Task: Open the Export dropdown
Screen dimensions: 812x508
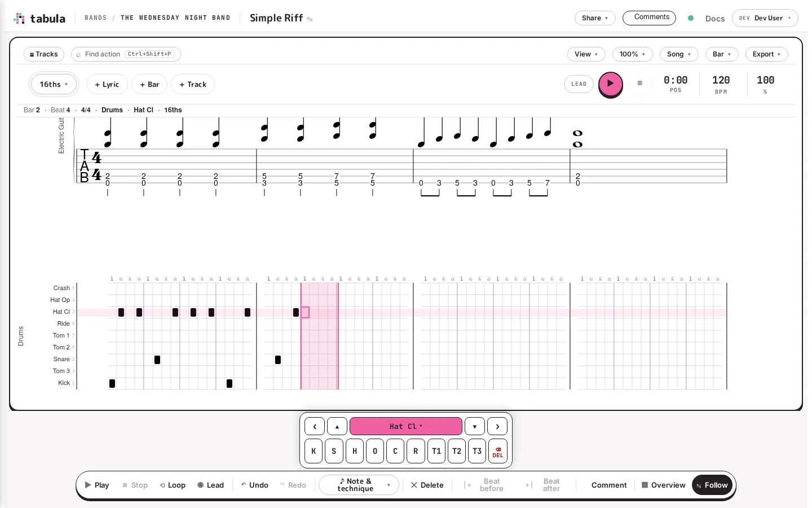Action: click(767, 54)
